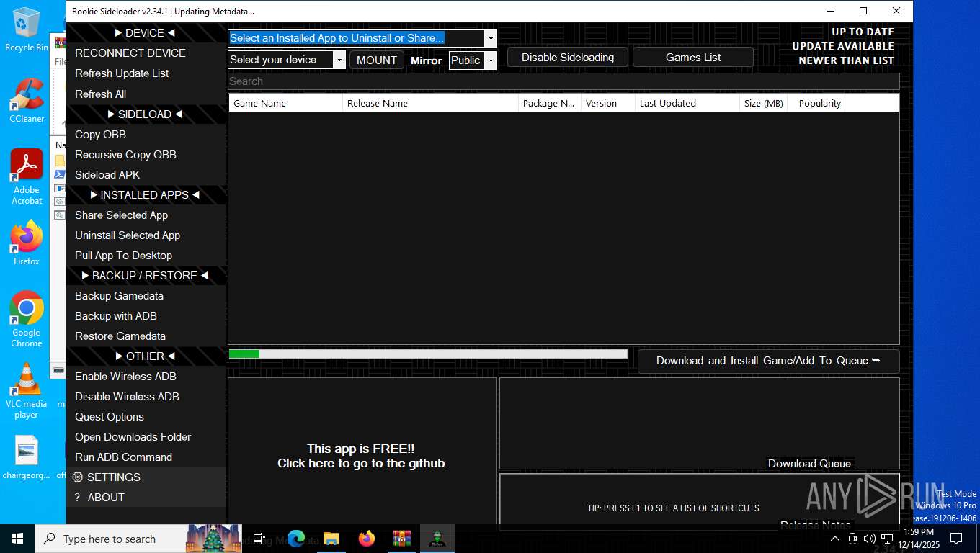980x553 pixels.
Task: Open the Google Chrome desktop shortcut
Action: point(27,319)
